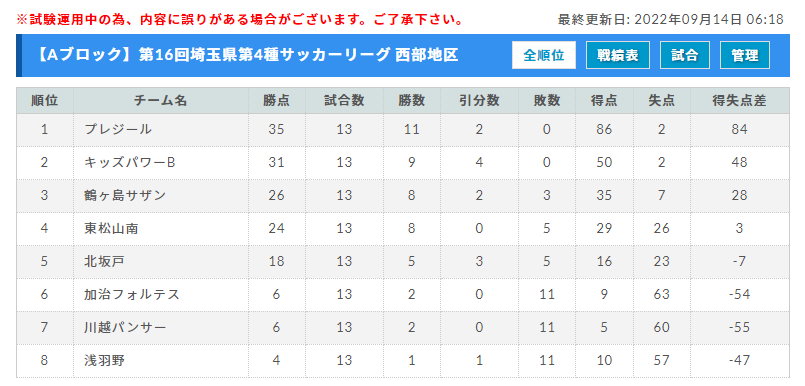Select team name 鶴ヶ島サザン
This screenshot has width=805, height=386.
125,195
